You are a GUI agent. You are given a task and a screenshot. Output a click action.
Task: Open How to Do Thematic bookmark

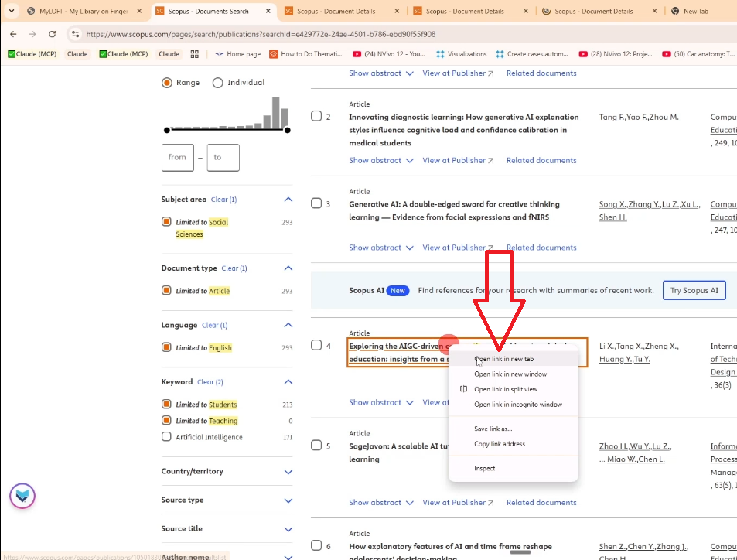tap(305, 54)
